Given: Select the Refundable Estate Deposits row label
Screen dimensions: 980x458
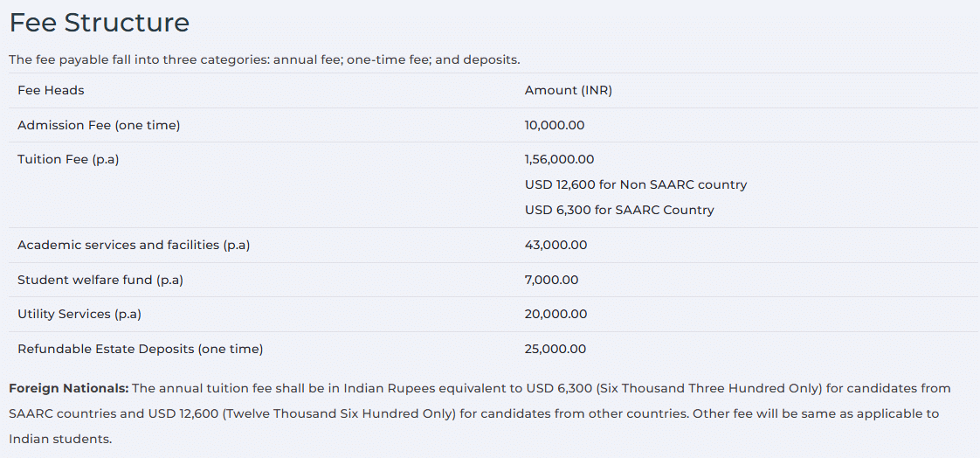Looking at the screenshot, I should [140, 349].
